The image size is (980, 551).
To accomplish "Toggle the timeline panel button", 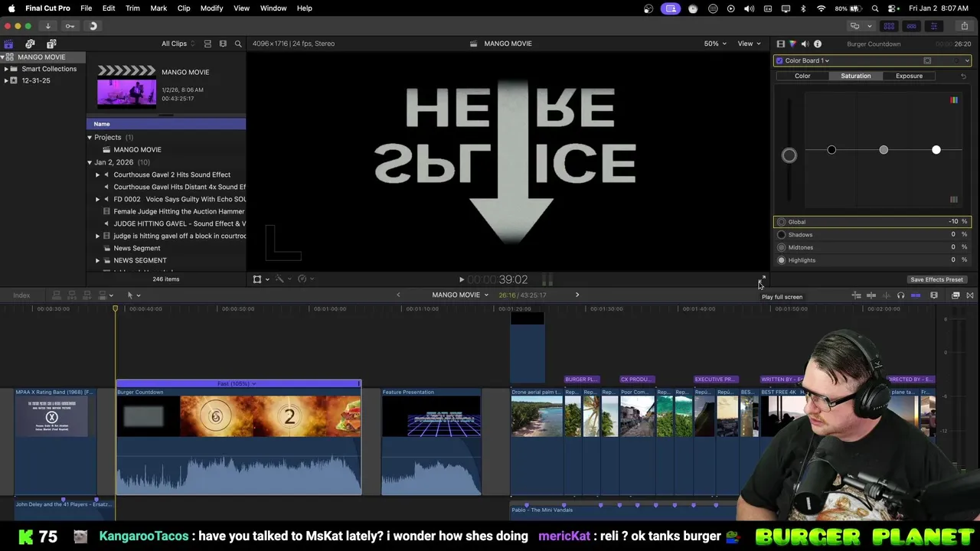I will coord(911,26).
